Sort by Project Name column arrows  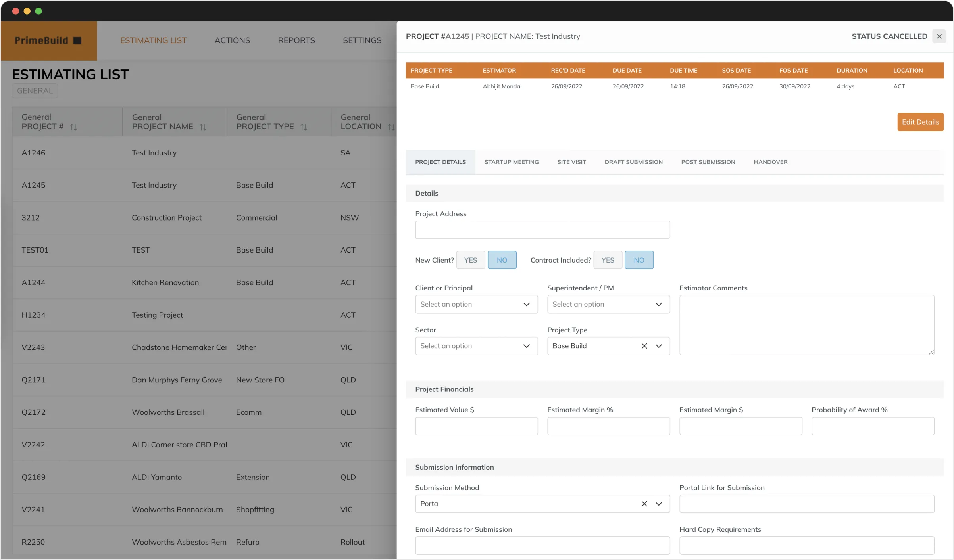click(203, 127)
